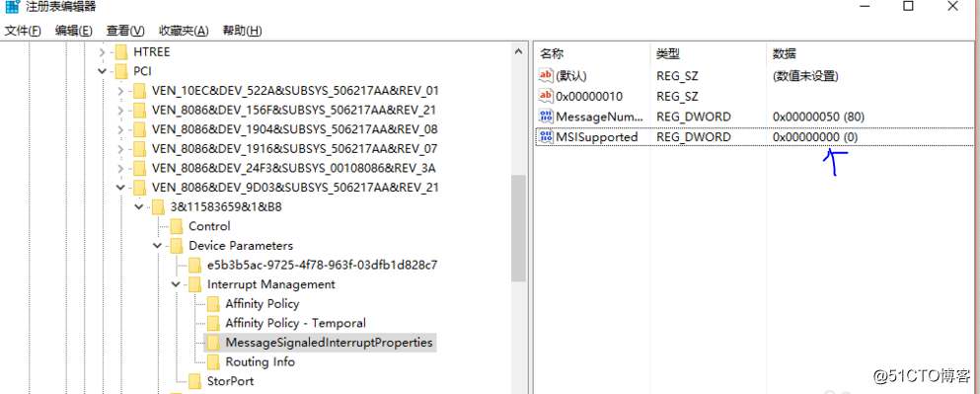Click the Registry Editor app icon in title bar
Viewport: 980px width, 394px height.
point(12,7)
